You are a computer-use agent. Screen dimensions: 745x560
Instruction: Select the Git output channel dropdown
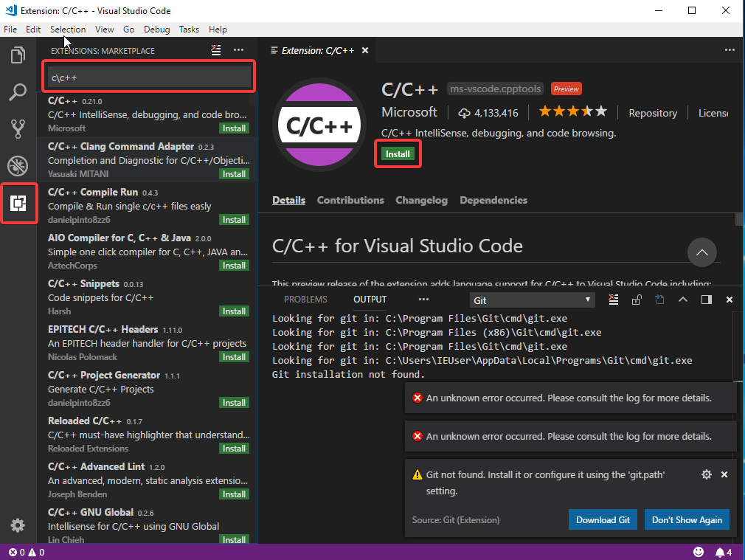pyautogui.click(x=532, y=300)
